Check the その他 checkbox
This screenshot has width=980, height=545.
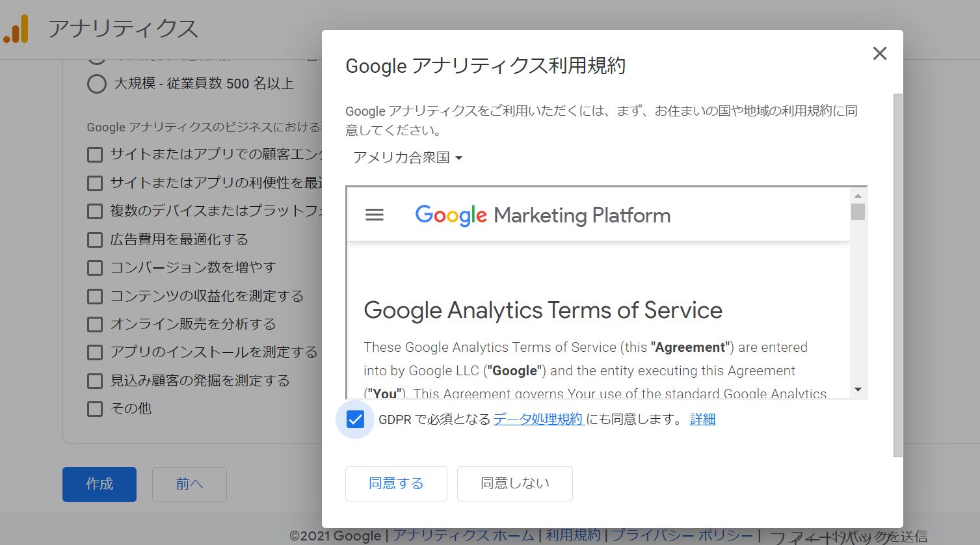(x=95, y=409)
